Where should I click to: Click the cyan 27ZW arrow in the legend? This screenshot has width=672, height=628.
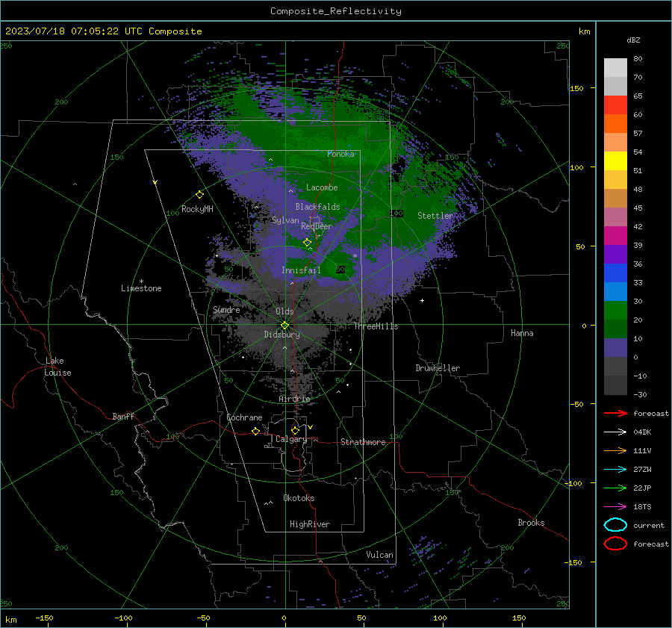(x=615, y=470)
